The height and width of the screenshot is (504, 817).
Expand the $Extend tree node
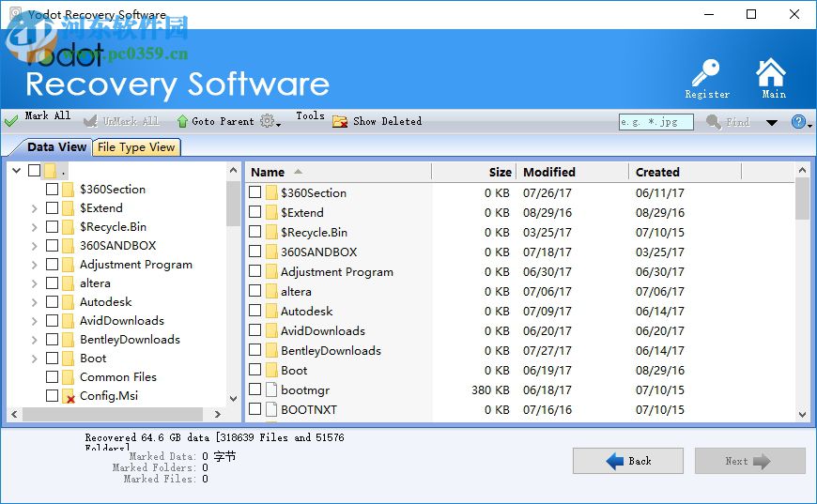tap(35, 208)
